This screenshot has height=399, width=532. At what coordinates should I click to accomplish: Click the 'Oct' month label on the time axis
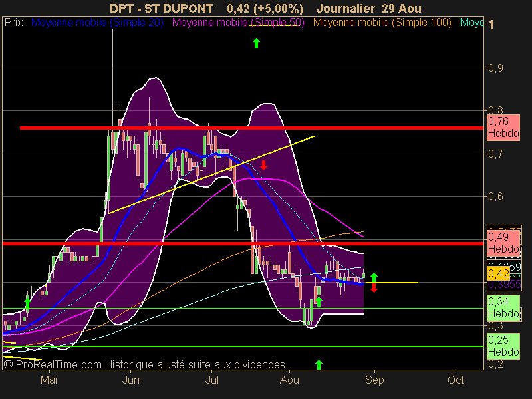[x=456, y=380]
